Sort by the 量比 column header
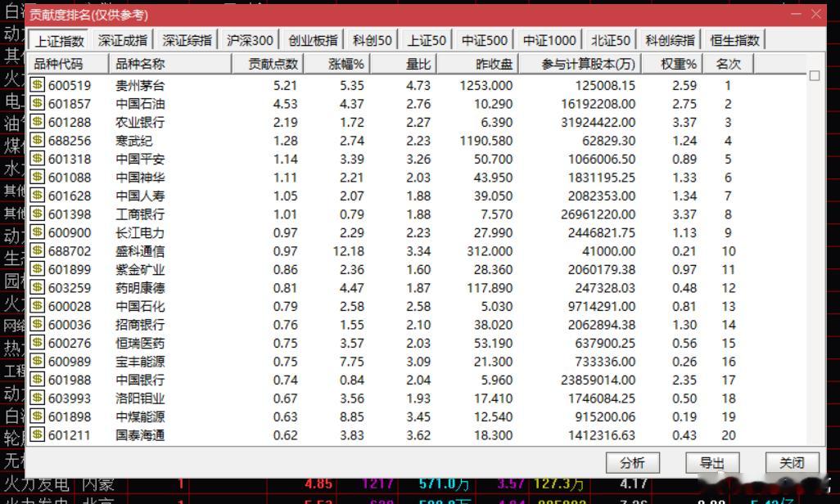Viewport: 840px width, 504px height. 404,65
